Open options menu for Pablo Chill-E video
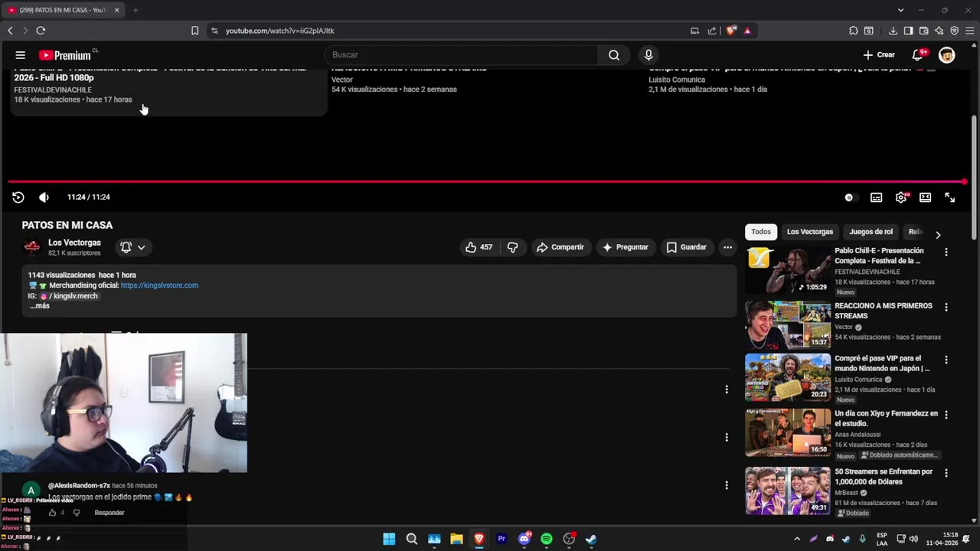 tap(946, 253)
